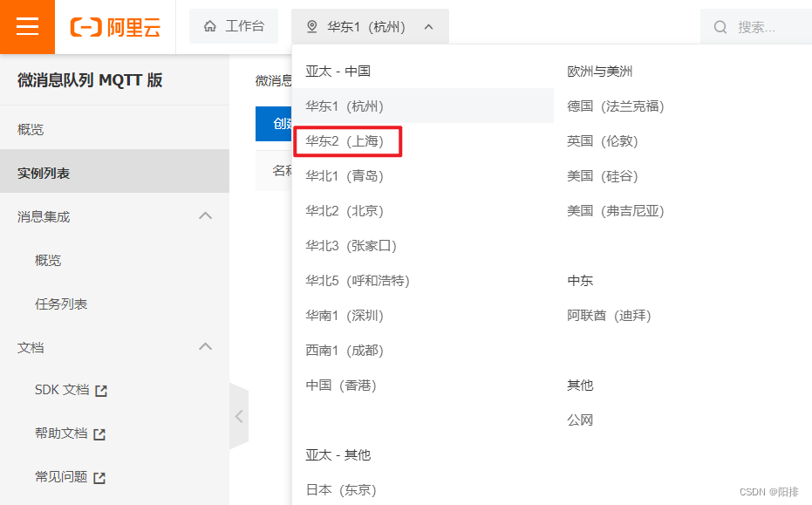
Task: Collapse the region dropdown using its chevron
Action: tap(428, 26)
